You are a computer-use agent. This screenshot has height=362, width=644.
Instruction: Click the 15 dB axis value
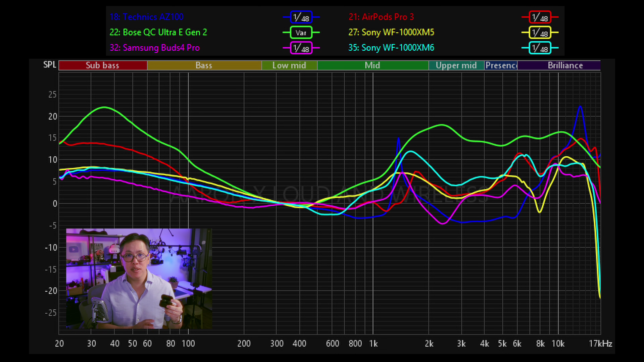53,138
